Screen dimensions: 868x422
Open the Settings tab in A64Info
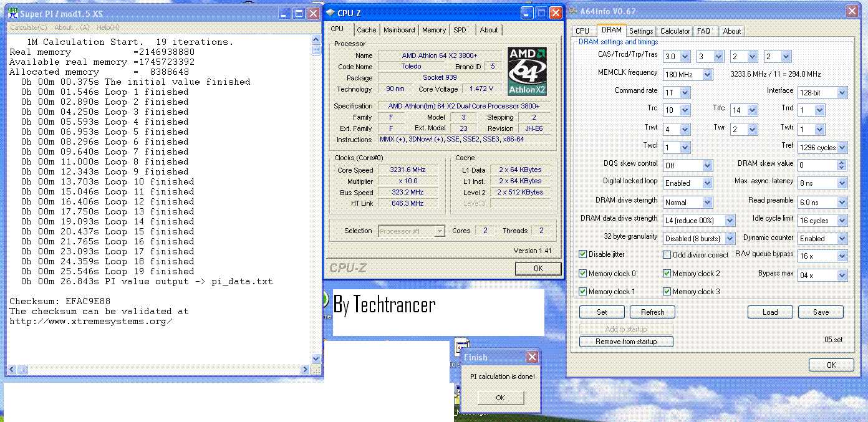(x=641, y=31)
